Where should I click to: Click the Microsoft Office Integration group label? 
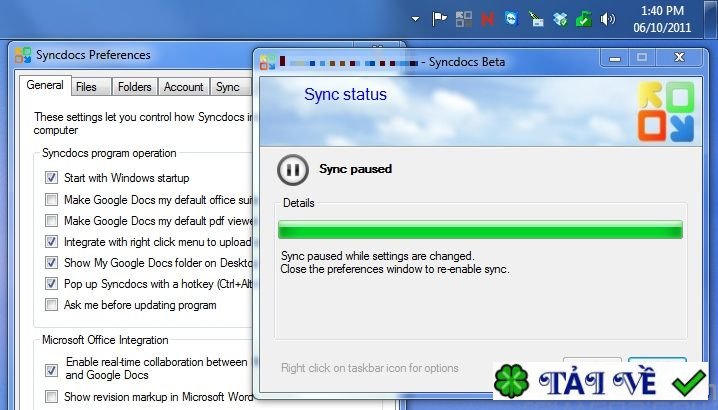tap(105, 340)
